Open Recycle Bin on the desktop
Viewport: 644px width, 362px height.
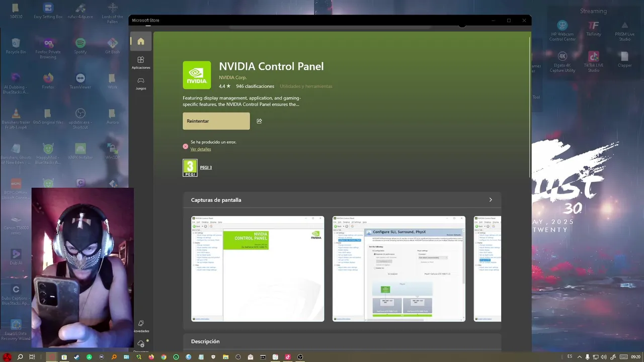(16, 46)
